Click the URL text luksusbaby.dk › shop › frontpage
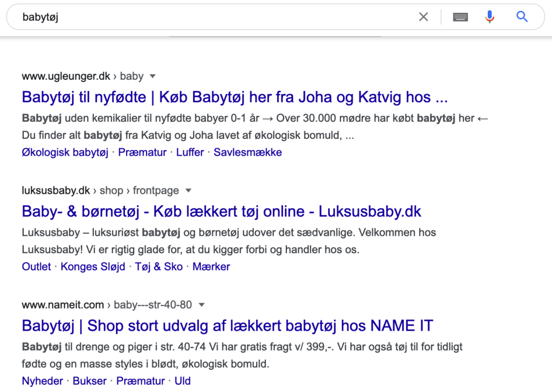Viewport: 552px width, 392px height. 100,191
